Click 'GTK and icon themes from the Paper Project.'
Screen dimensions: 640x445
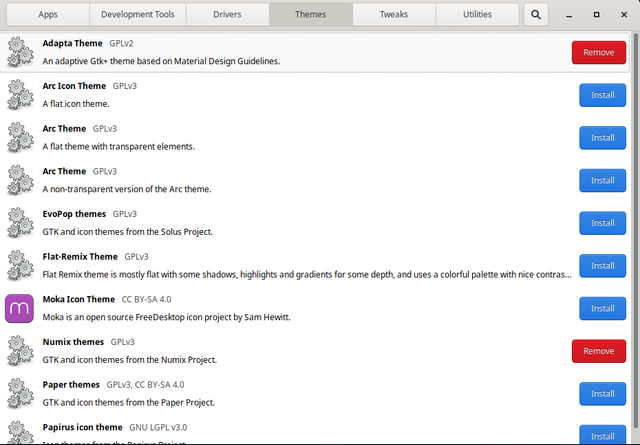click(129, 403)
